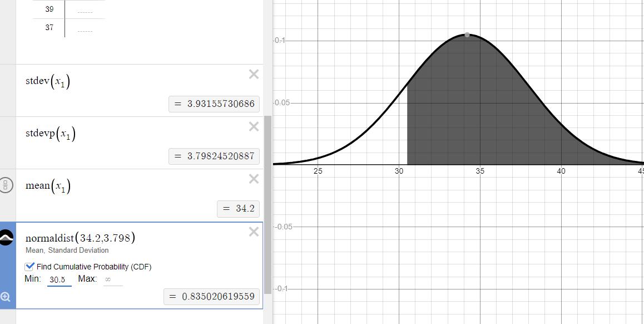The height and width of the screenshot is (324, 644).
Task: Zoom to fit the distribution
Action: coord(6,297)
